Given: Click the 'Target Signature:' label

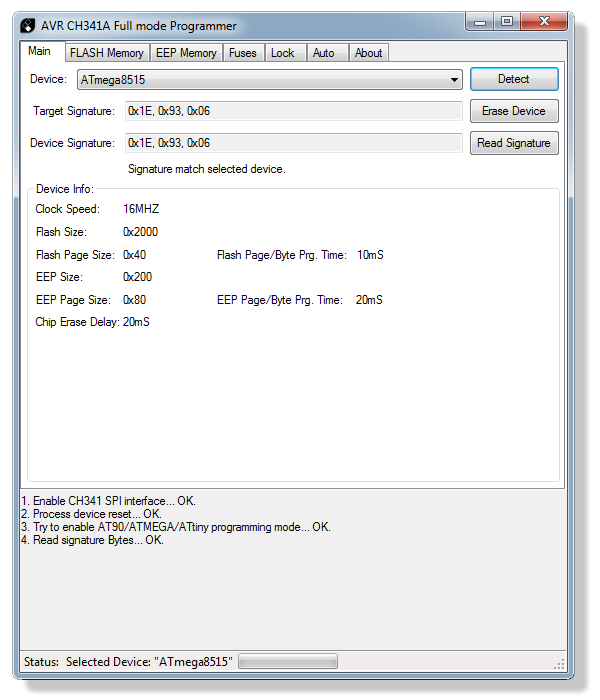Looking at the screenshot, I should [74, 111].
